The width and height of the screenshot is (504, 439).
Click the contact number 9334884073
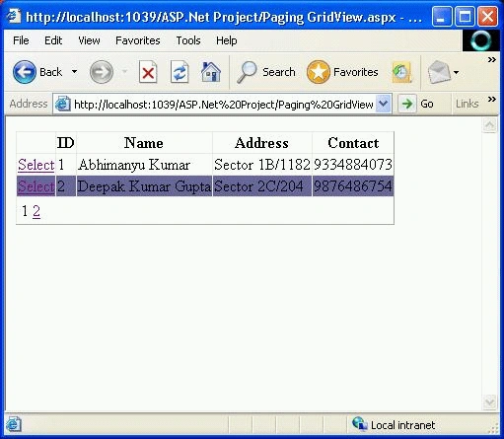pos(353,165)
